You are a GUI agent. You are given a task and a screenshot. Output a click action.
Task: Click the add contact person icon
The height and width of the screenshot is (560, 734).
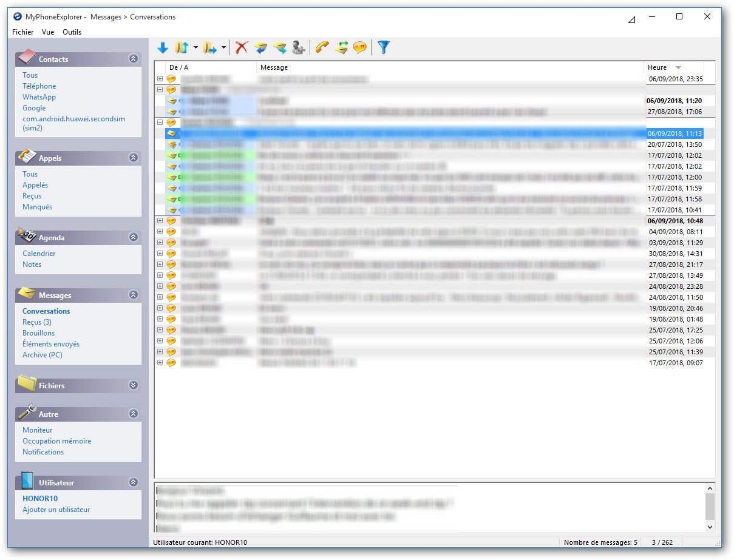298,47
